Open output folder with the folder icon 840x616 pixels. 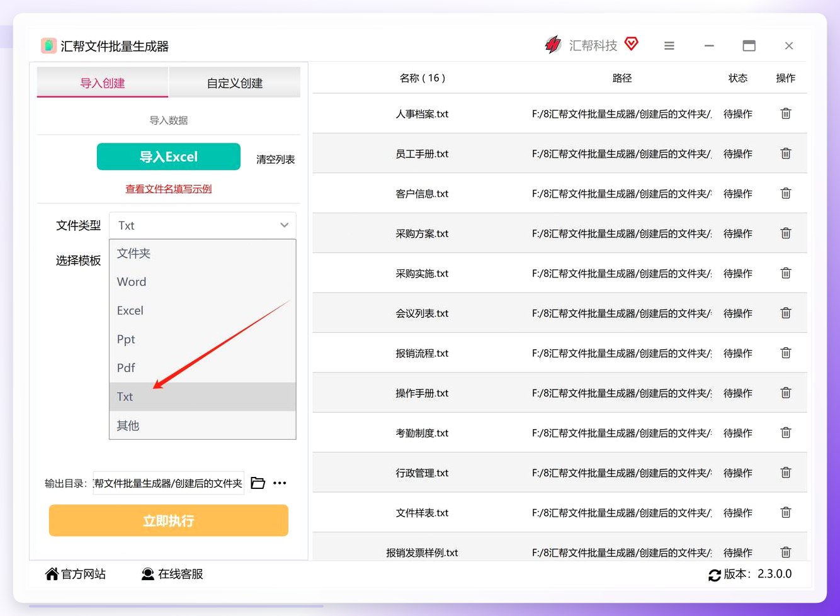click(258, 483)
